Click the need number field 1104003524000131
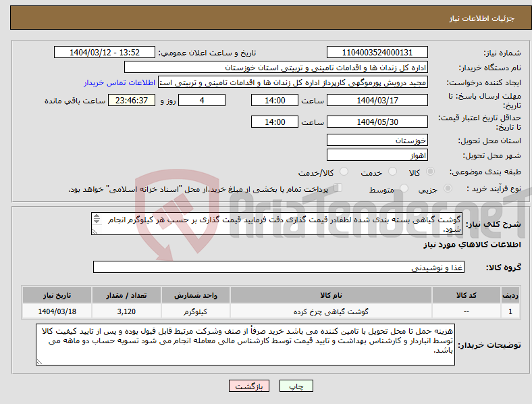 (x=377, y=52)
